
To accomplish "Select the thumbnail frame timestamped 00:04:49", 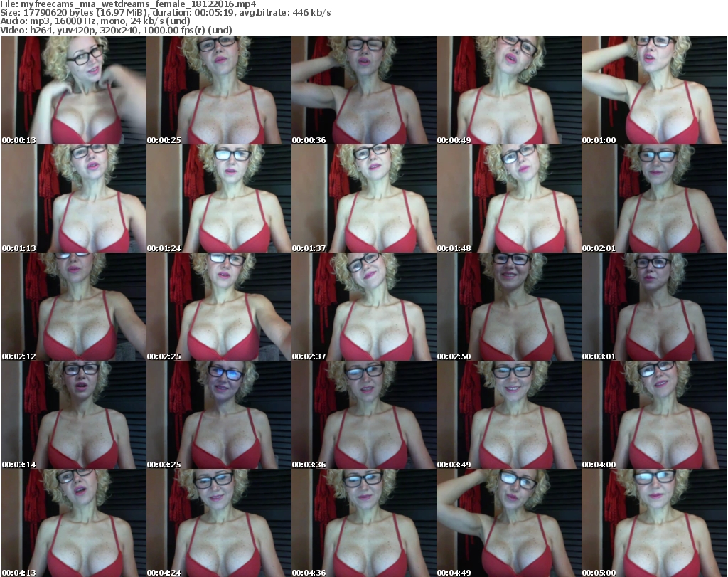I will click(x=509, y=523).
